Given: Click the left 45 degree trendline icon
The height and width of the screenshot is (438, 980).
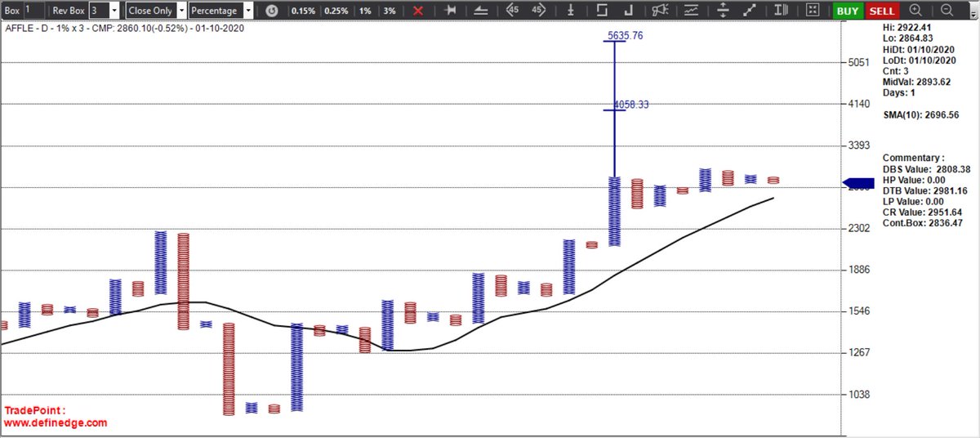Looking at the screenshot, I should tap(512, 11).
